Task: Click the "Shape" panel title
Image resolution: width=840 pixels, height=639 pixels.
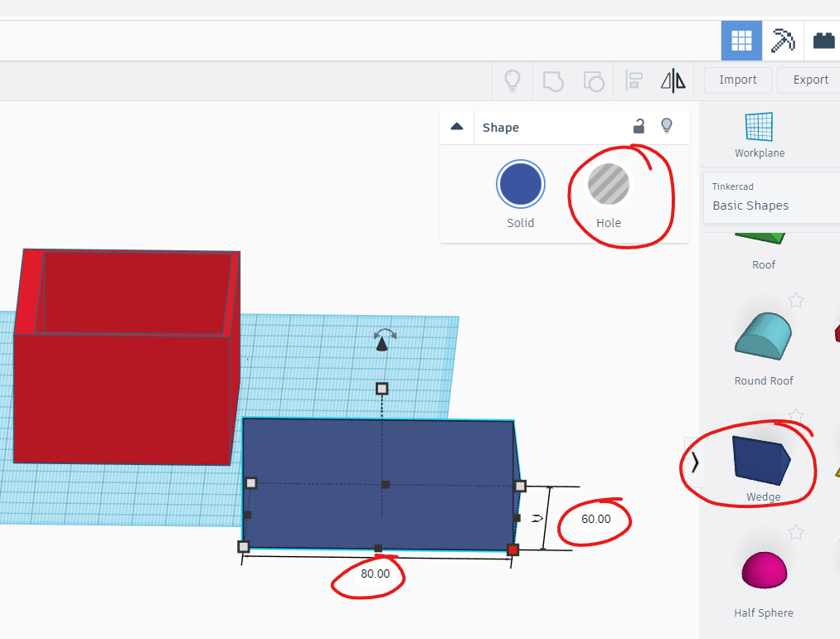Action: tap(500, 128)
